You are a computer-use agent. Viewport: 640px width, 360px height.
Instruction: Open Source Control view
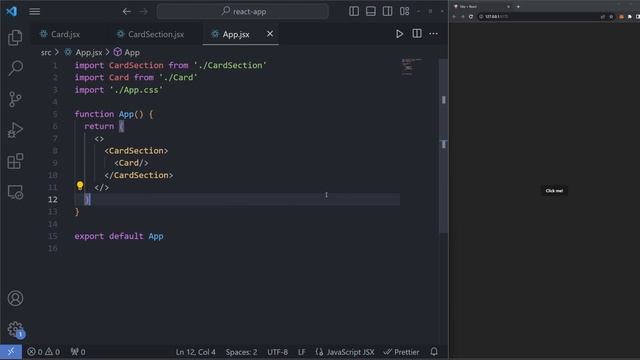[15, 99]
